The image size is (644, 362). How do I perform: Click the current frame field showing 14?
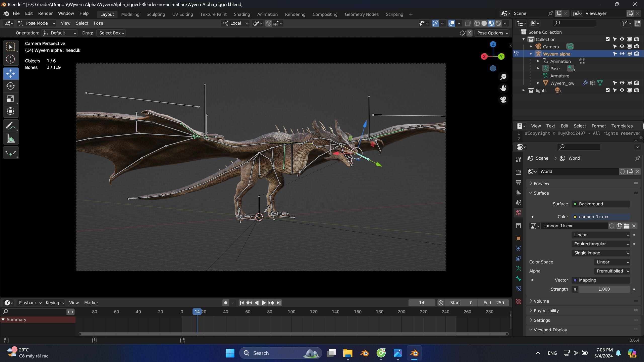point(422,303)
